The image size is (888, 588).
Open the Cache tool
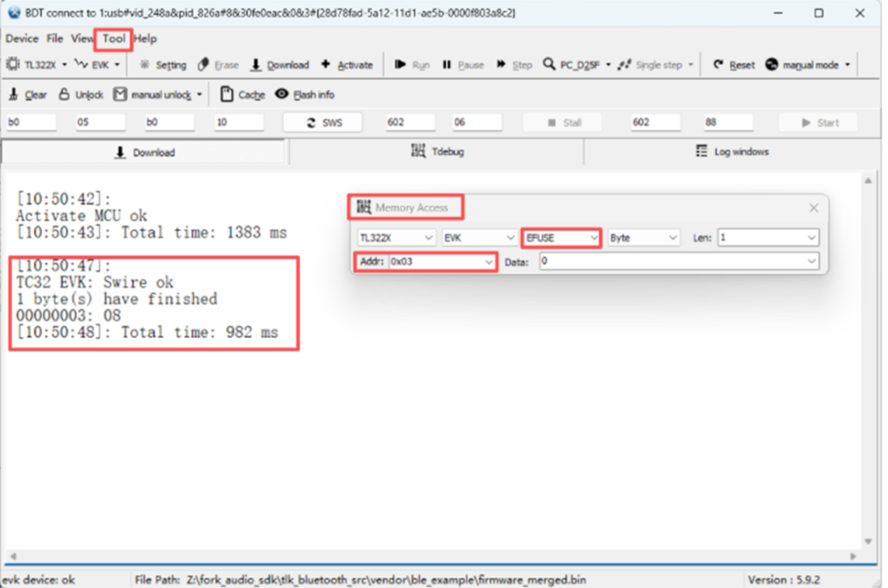point(243,94)
